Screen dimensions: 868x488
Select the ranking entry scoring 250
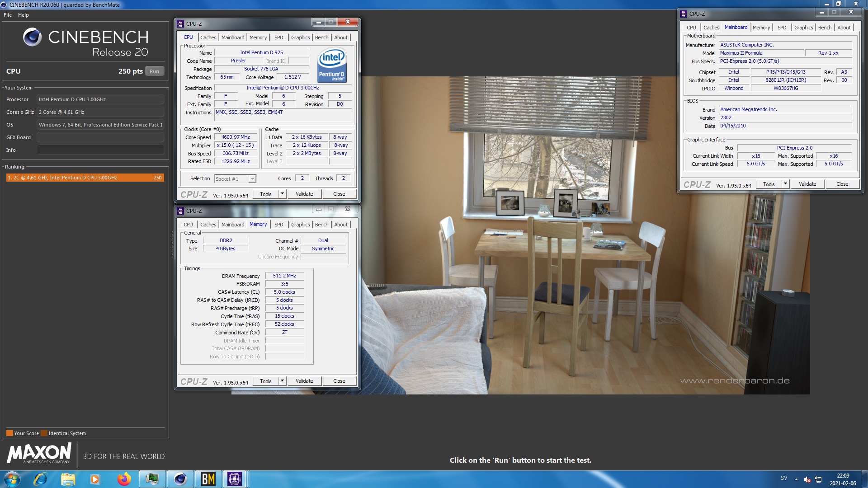(85, 178)
